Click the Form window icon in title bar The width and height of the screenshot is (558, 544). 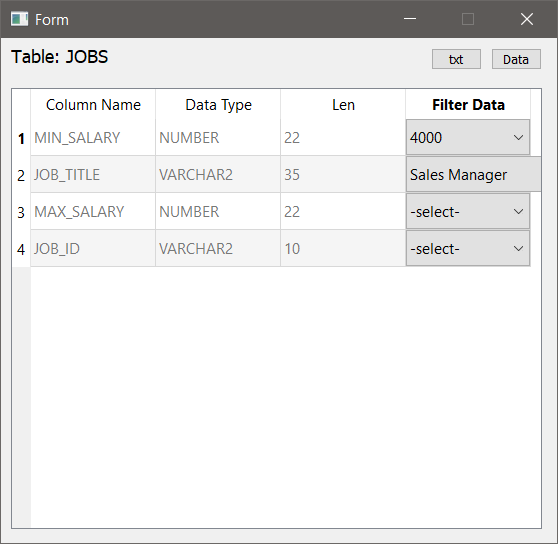coord(19,19)
